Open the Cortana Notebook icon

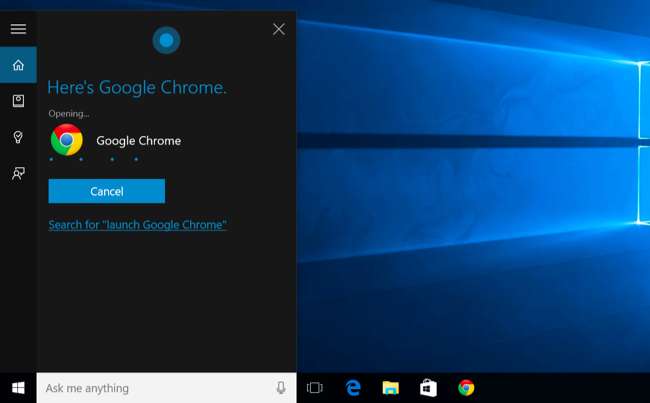click(18, 101)
